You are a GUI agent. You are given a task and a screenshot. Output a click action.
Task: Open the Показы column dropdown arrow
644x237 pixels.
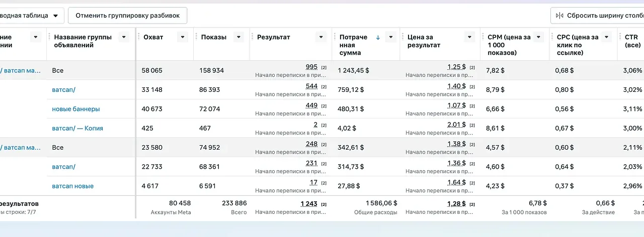click(239, 37)
